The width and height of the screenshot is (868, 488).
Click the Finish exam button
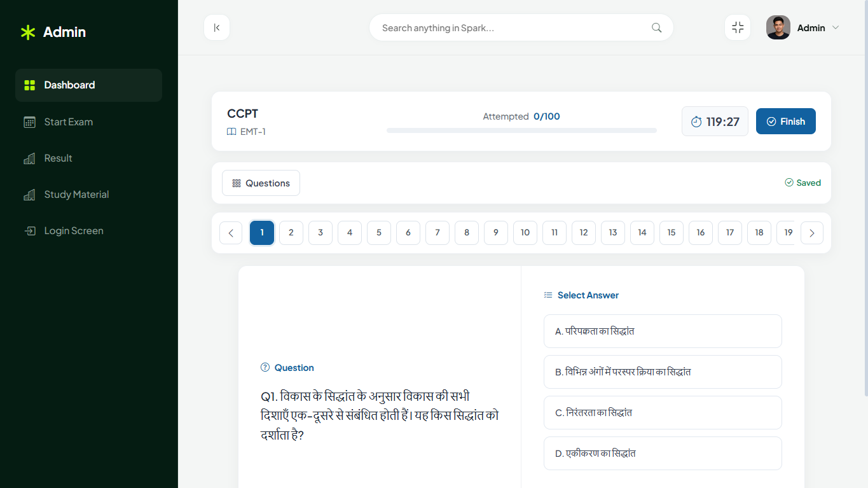pyautogui.click(x=786, y=122)
